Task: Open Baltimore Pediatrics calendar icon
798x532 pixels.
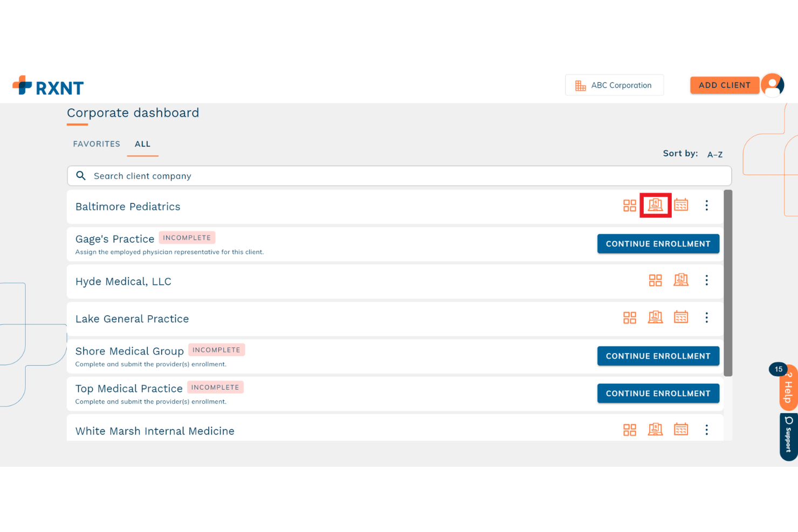Action: tap(681, 205)
